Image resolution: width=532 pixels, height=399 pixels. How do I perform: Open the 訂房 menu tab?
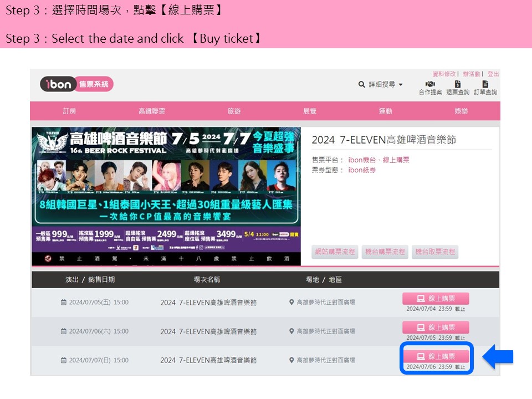(69, 111)
